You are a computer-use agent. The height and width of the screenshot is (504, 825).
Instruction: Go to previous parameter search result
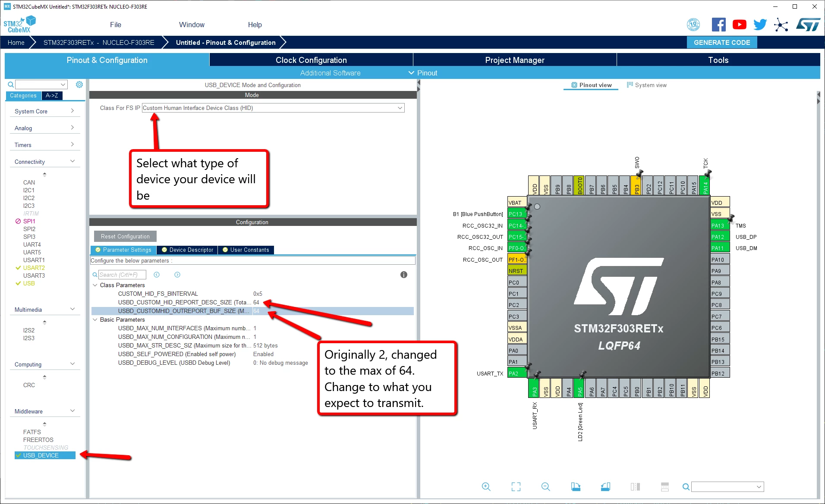(157, 275)
